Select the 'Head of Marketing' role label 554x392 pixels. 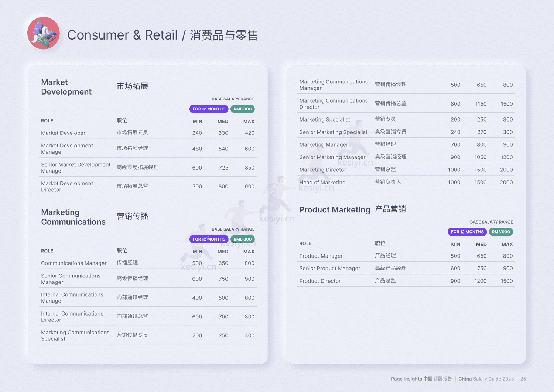322,183
